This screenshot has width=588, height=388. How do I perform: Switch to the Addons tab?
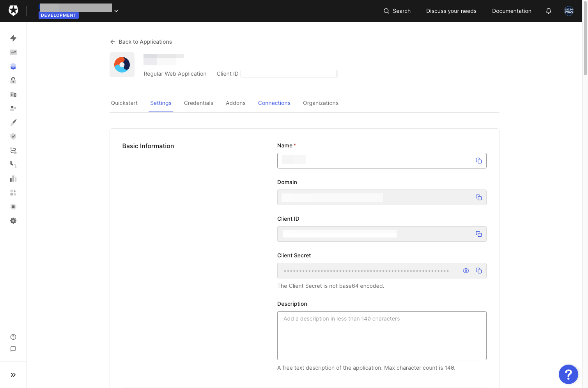[x=236, y=103]
